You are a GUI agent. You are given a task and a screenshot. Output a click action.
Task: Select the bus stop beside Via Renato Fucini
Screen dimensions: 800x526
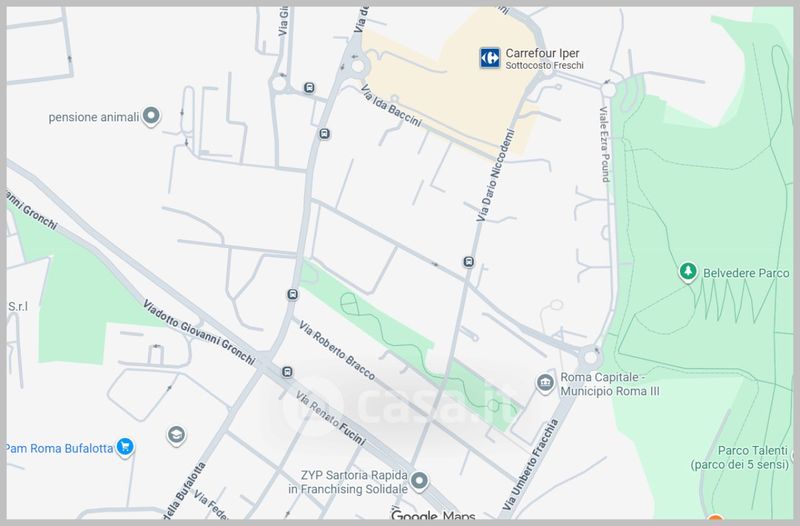tap(287, 372)
